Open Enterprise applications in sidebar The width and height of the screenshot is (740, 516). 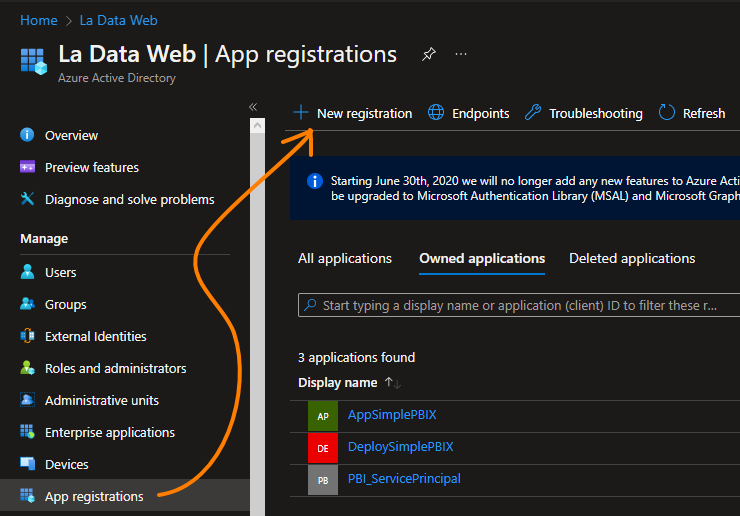[x=110, y=432]
